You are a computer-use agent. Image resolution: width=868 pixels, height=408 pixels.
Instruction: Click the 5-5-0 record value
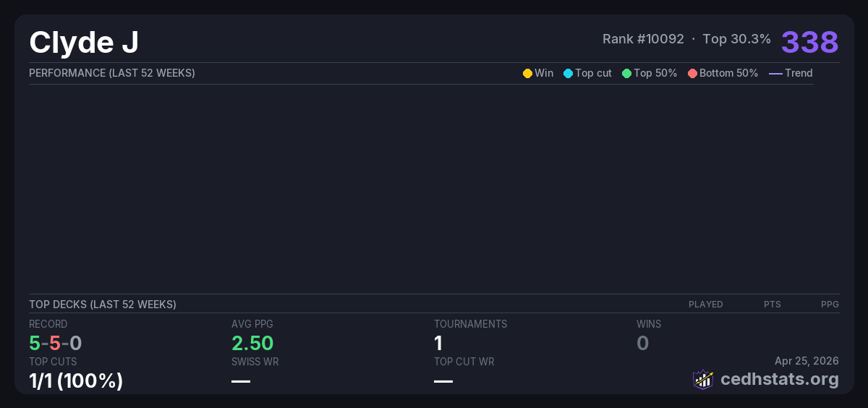pyautogui.click(x=56, y=343)
